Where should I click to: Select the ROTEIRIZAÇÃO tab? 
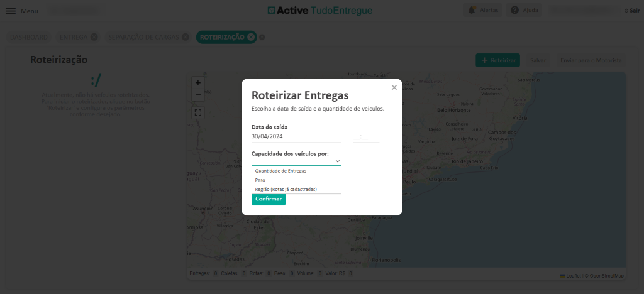tap(222, 37)
